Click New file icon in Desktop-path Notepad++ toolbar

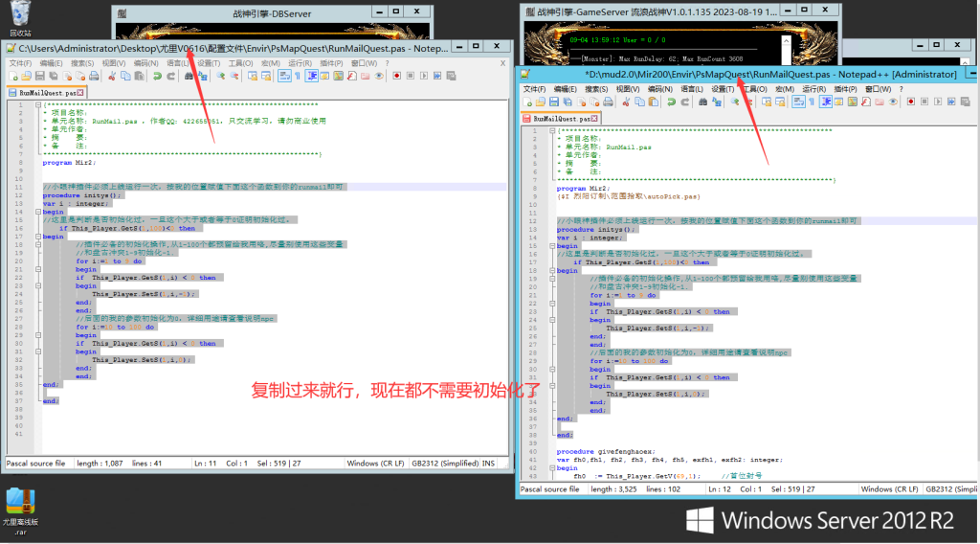(x=13, y=75)
